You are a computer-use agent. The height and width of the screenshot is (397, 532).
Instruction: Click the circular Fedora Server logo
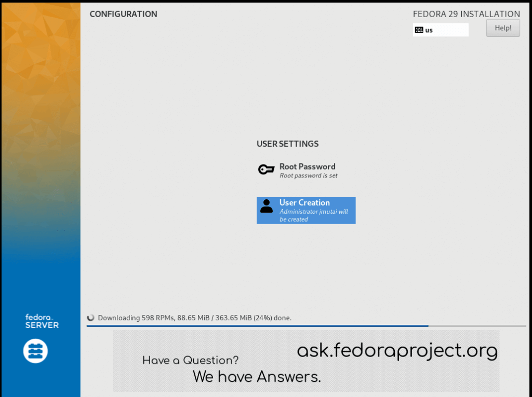tap(35, 351)
